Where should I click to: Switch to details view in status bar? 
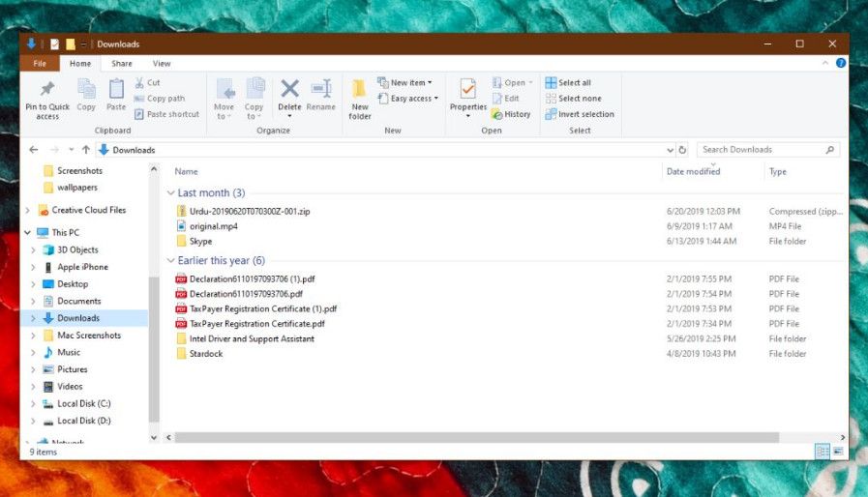823,451
